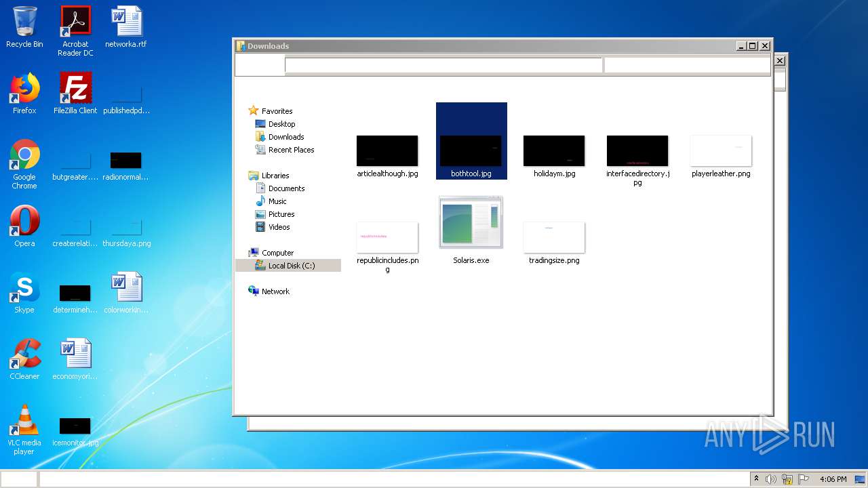Launch Firefox from desktop
The height and width of the screenshot is (488, 868).
pos(24,94)
